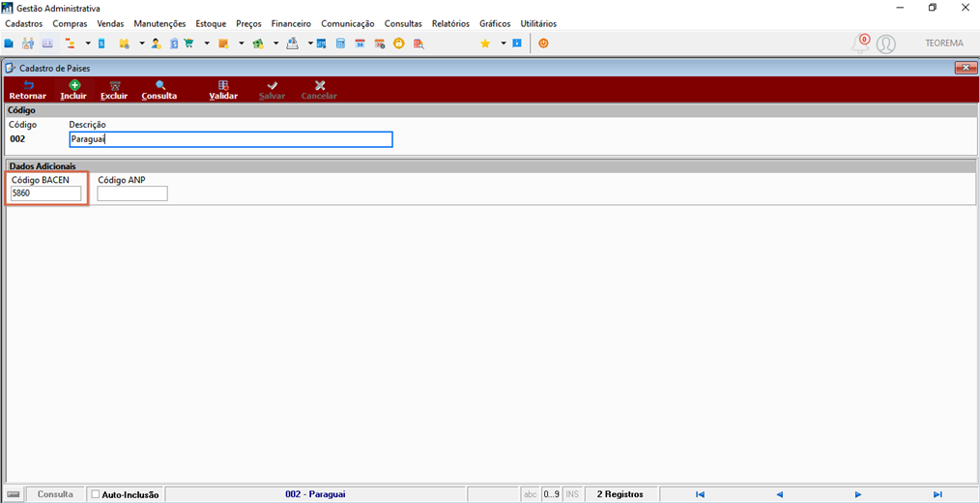Open the Comunicação menu

point(348,24)
